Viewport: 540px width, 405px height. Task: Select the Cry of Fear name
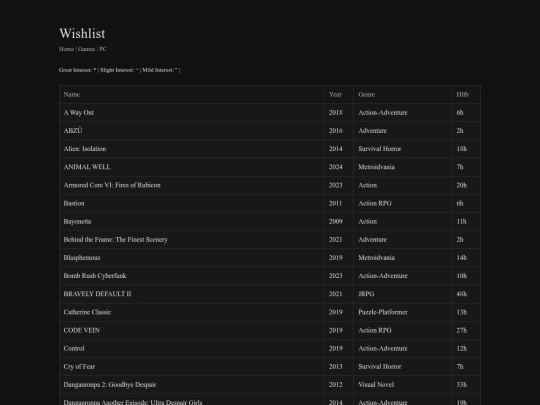pyautogui.click(x=79, y=366)
